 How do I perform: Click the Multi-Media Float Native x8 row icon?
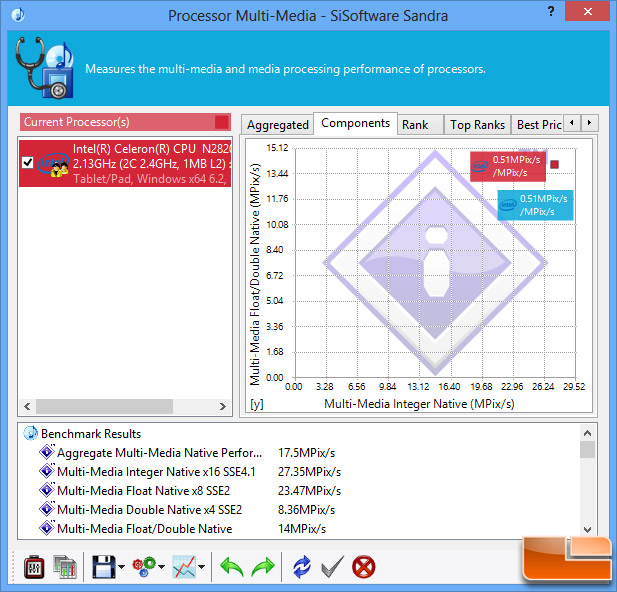pos(47,490)
